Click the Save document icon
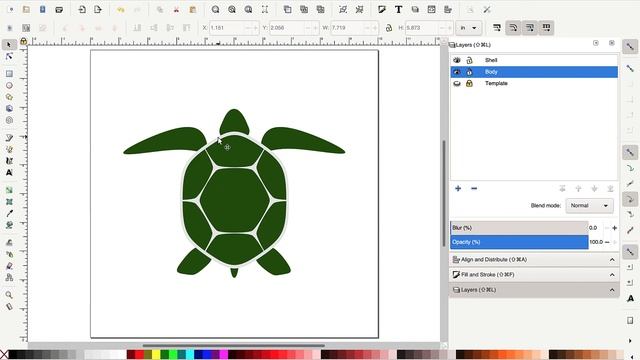This screenshot has height=360, width=640. (42, 9)
